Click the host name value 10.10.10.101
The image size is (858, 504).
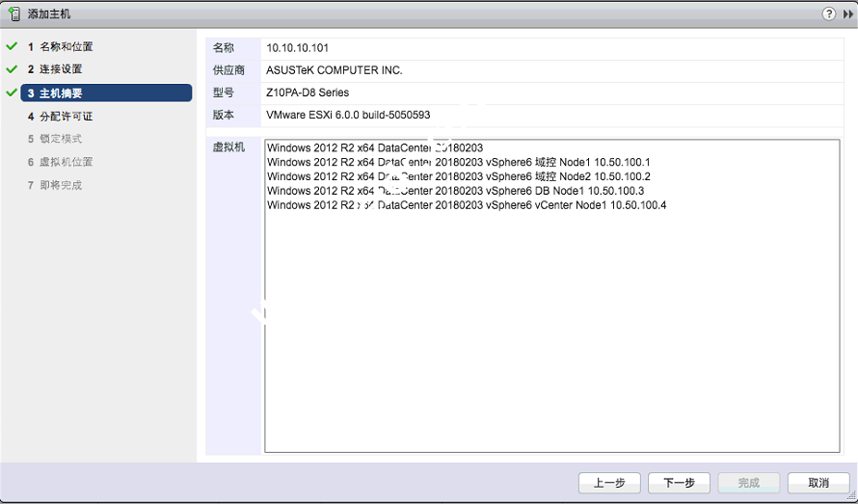point(298,47)
